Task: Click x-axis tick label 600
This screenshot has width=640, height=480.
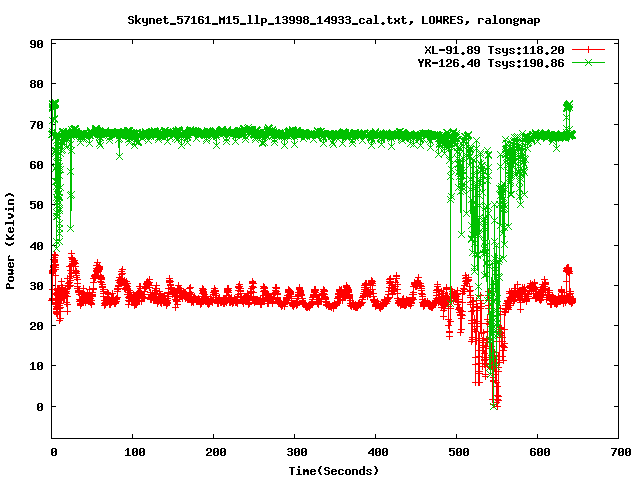Action: (x=540, y=452)
